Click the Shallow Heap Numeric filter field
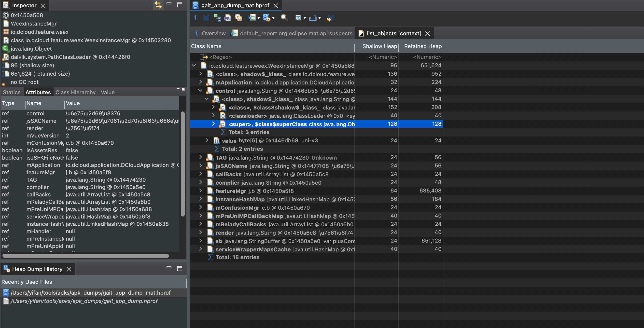The height and width of the screenshot is (328, 644). coord(377,57)
